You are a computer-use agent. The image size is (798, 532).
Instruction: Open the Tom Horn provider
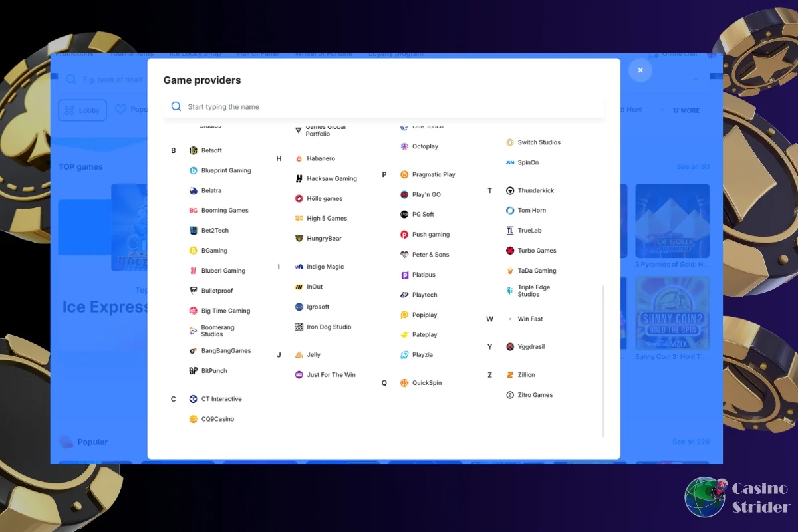point(531,211)
